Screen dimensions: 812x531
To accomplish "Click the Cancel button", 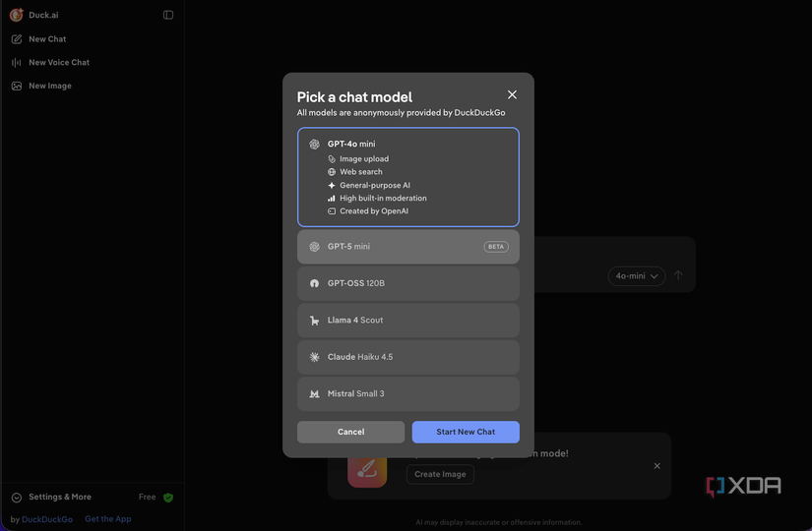I will [x=350, y=432].
